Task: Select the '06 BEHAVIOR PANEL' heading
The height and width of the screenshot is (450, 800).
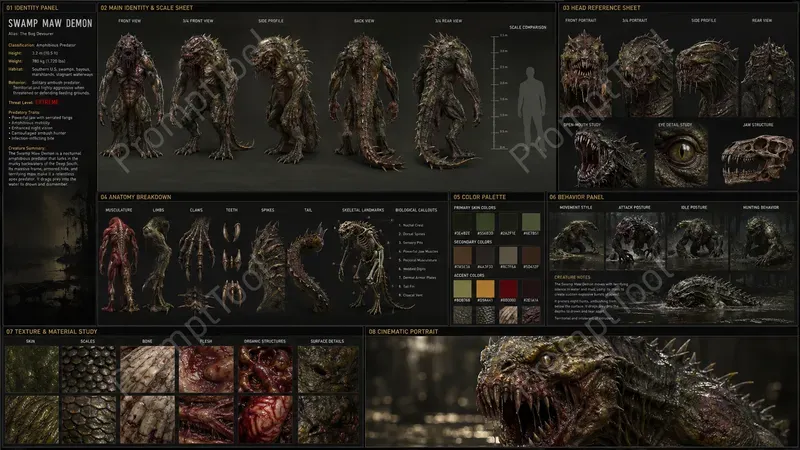Action: point(576,197)
